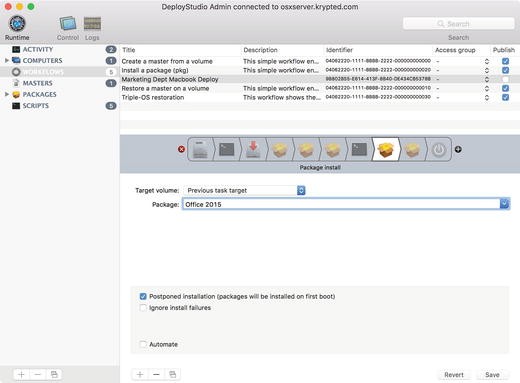Viewport: 520px width, 383px height.
Task: Click the workflow pane duplicate button
Action: coord(173,375)
